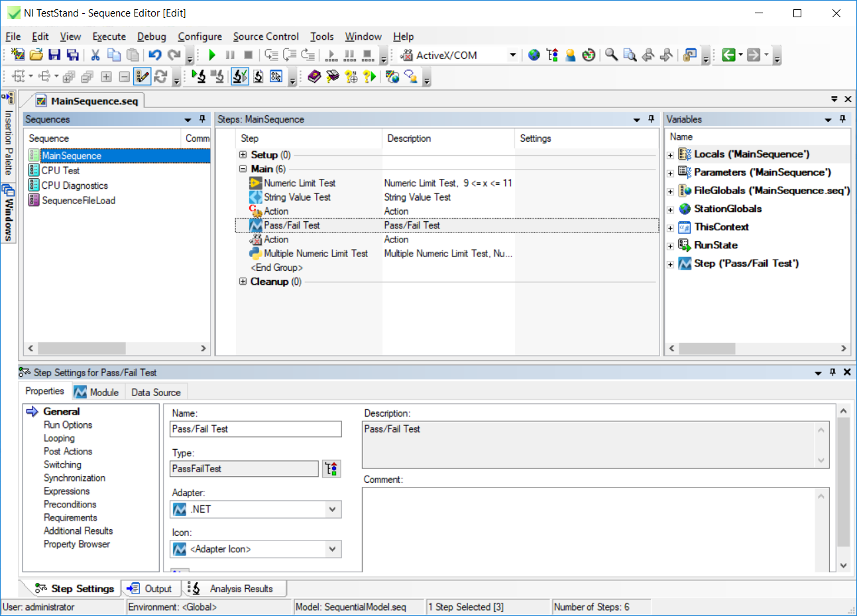
Task: Expand Locals ('MainSequence') variables node
Action: pyautogui.click(x=671, y=155)
